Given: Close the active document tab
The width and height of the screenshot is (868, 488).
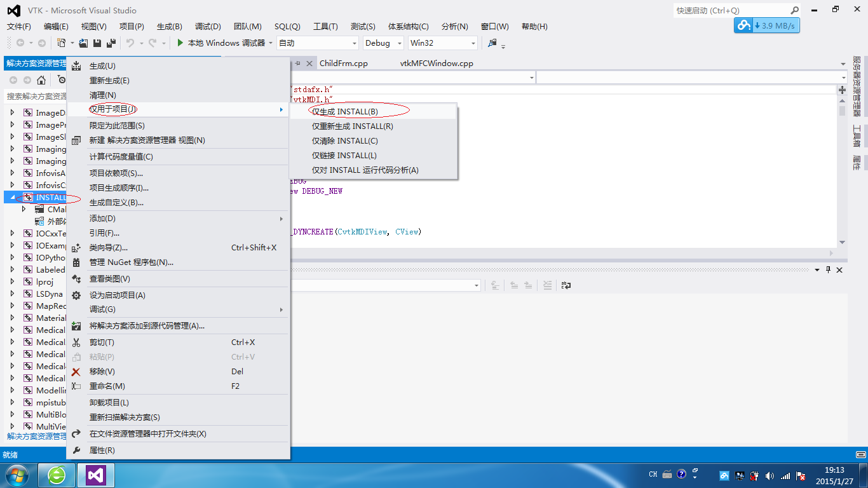Looking at the screenshot, I should pos(309,64).
